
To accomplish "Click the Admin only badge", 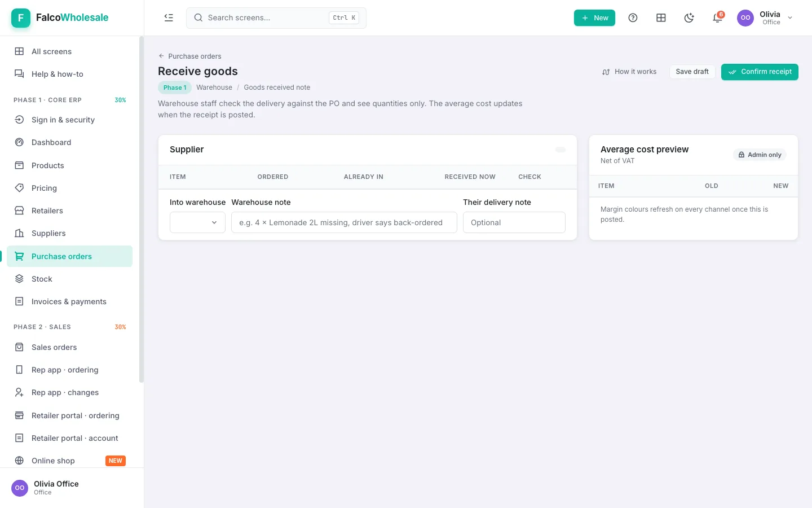I will point(760,155).
